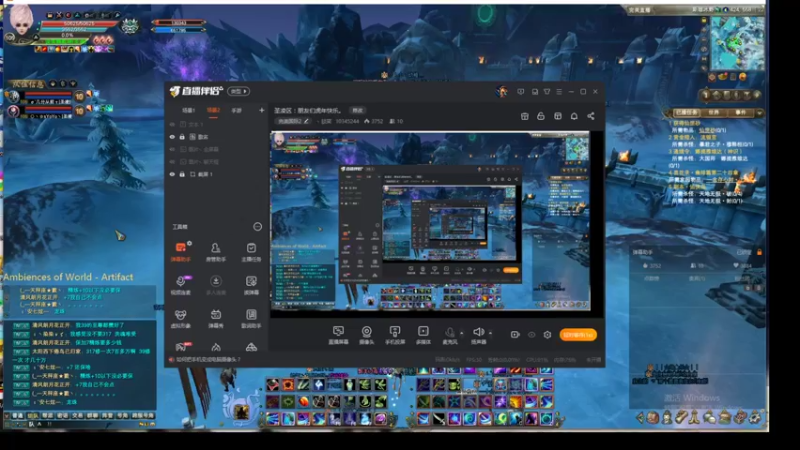Click the feedback message icon in the title bar

click(x=520, y=92)
